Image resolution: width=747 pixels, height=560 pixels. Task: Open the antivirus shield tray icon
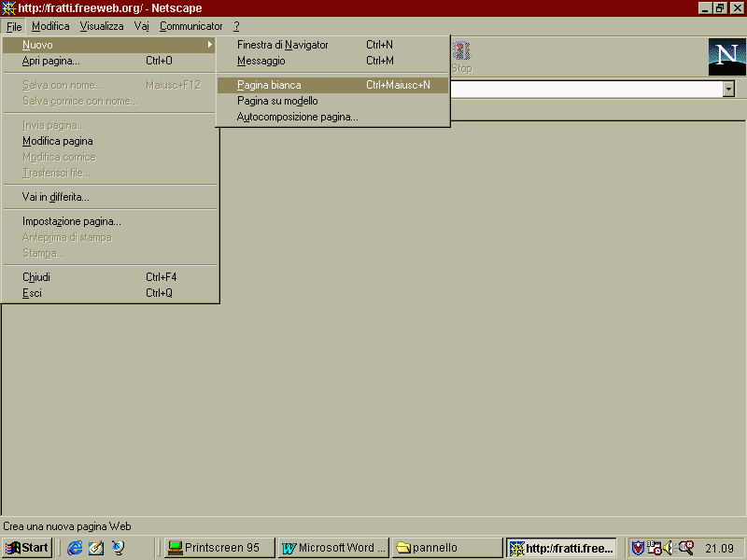tap(638, 548)
